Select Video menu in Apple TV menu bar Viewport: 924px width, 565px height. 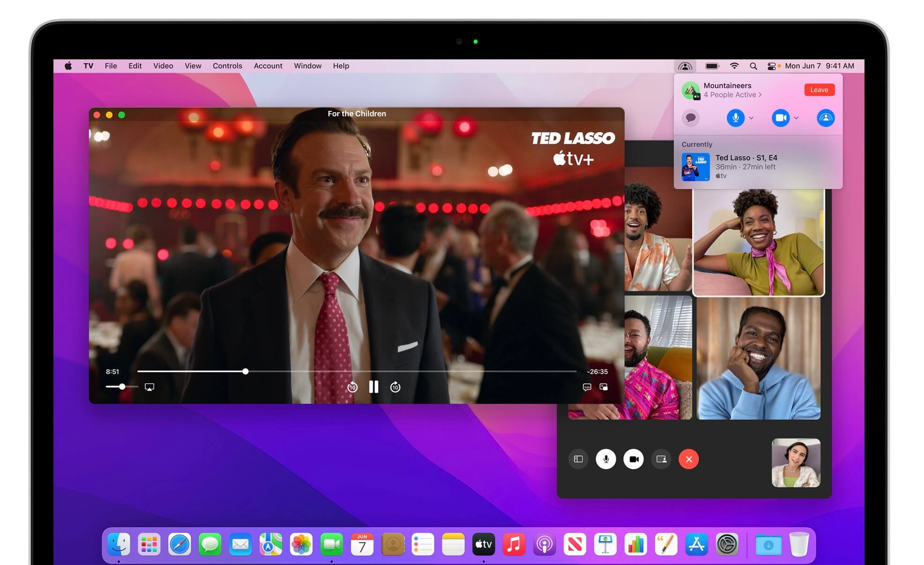(163, 65)
